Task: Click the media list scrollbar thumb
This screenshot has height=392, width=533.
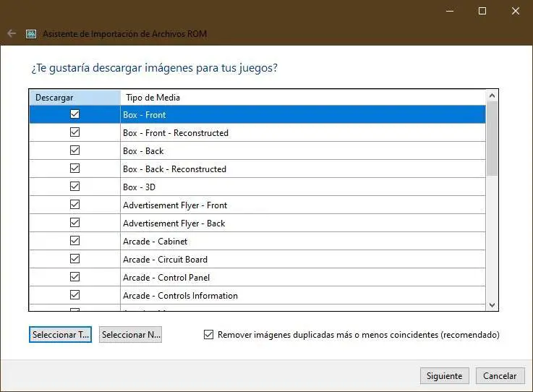Action: coord(492,138)
